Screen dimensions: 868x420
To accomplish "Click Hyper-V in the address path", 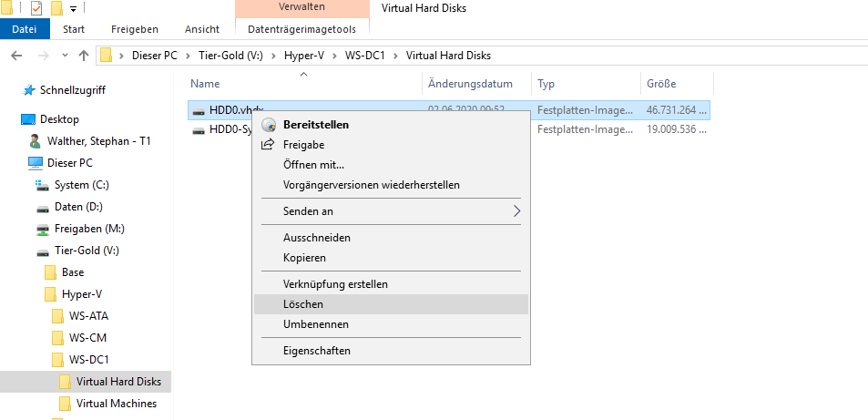I will [x=304, y=56].
